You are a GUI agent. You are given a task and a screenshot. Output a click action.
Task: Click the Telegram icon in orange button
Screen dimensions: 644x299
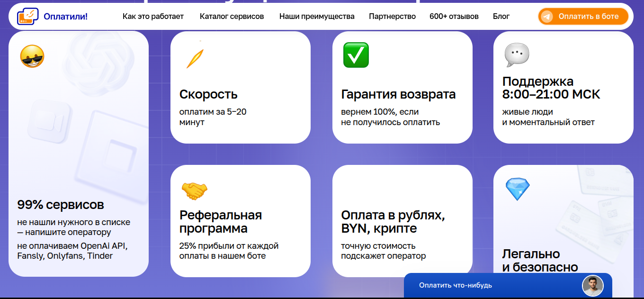[547, 17]
